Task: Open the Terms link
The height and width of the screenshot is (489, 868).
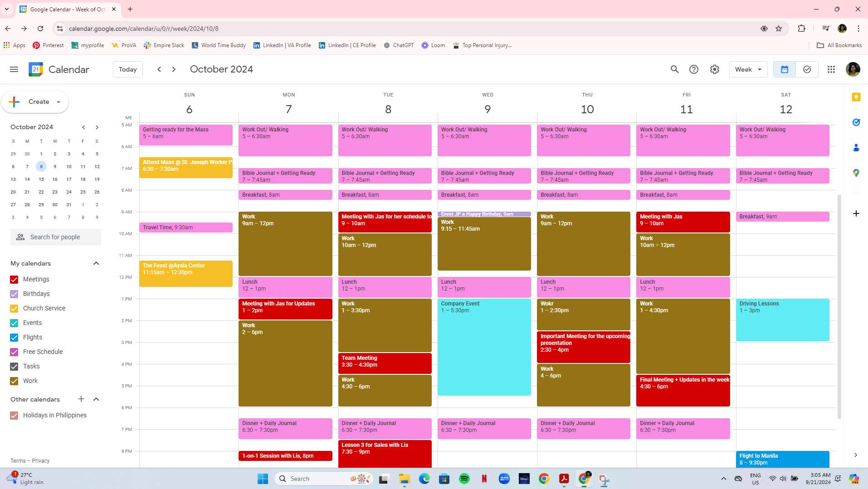Action: click(x=18, y=461)
